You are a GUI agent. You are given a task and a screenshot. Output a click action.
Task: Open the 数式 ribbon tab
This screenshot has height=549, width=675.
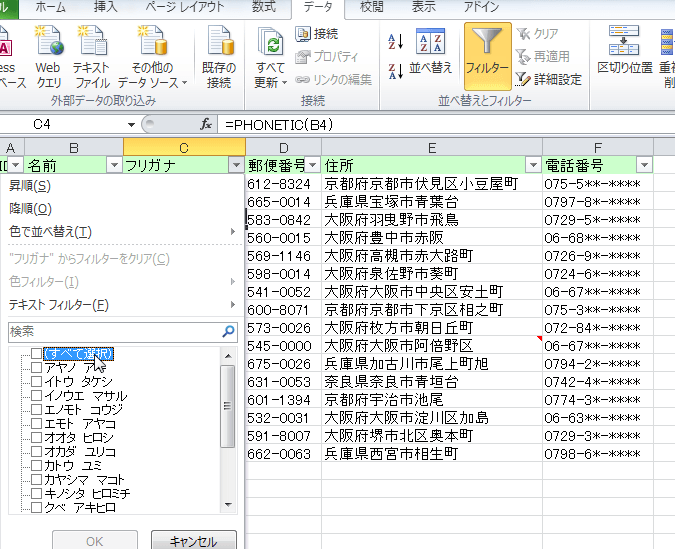(263, 7)
